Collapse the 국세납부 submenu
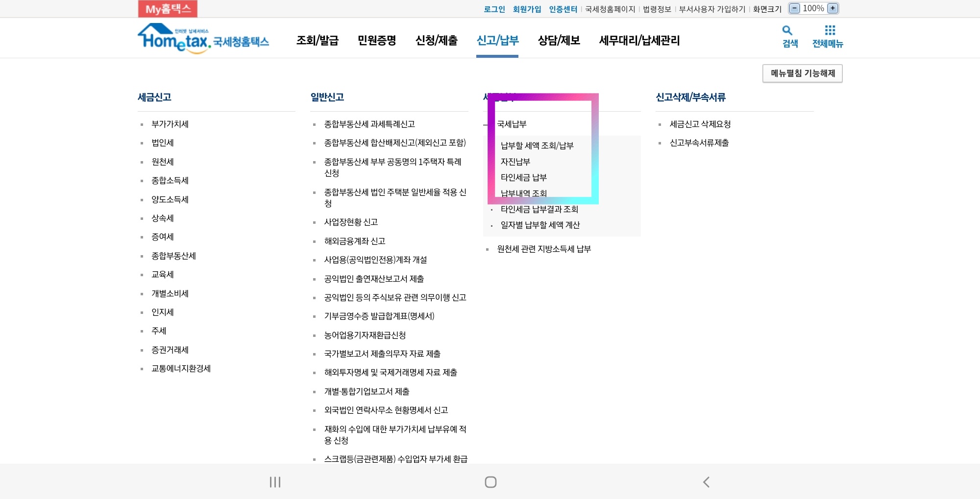 click(512, 124)
